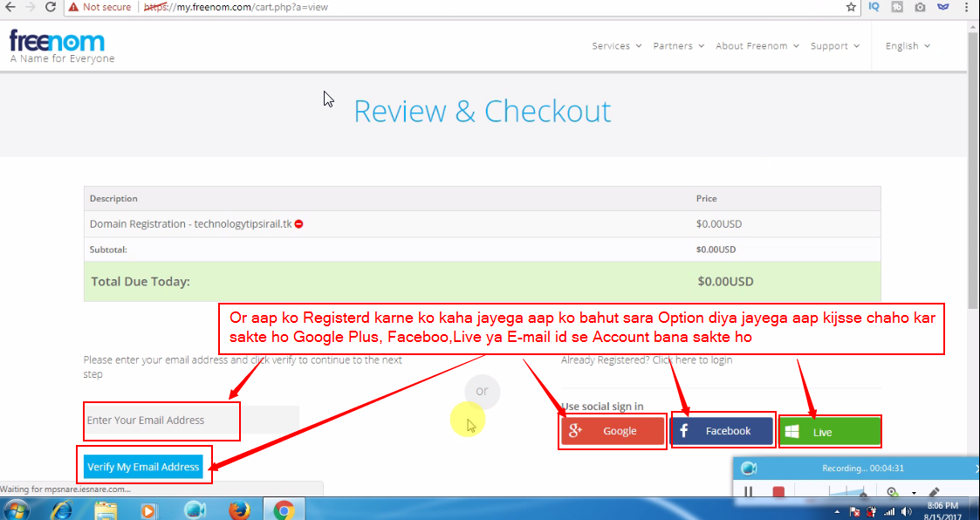
Task: Expand the recorder webcam dropdown arrow
Action: 914,493
